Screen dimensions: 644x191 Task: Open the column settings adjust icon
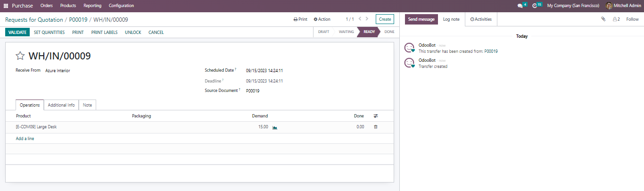coord(376,116)
